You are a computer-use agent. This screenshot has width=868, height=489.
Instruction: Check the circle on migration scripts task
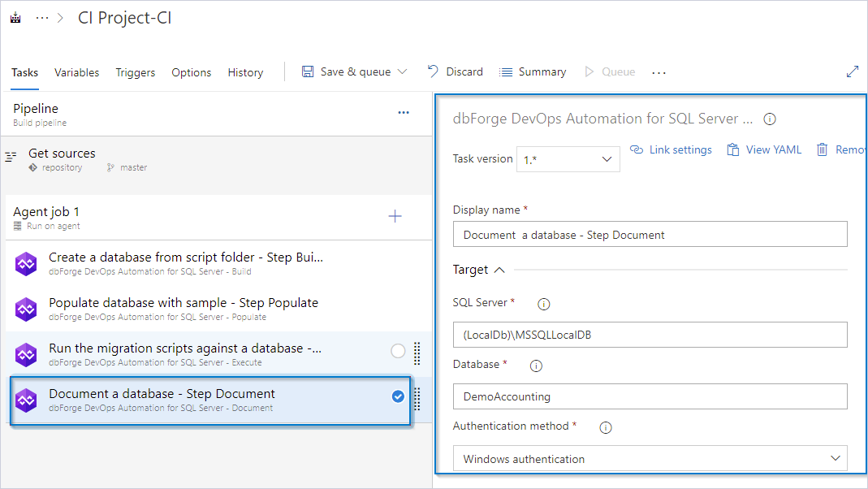pos(398,351)
